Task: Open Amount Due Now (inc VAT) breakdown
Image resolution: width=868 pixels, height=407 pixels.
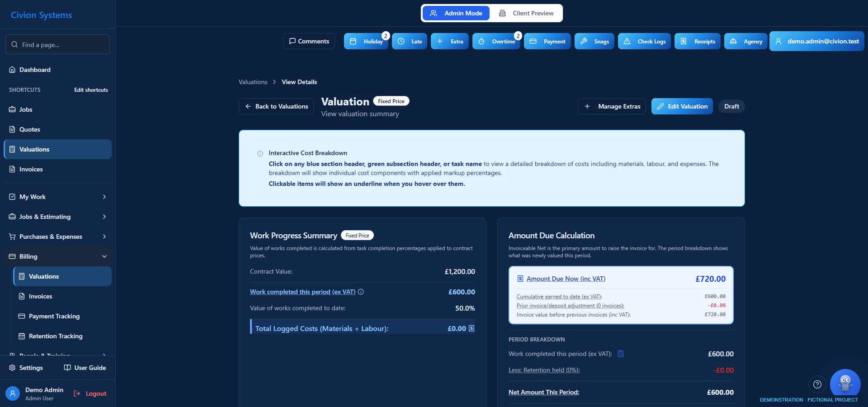Action: pos(566,279)
